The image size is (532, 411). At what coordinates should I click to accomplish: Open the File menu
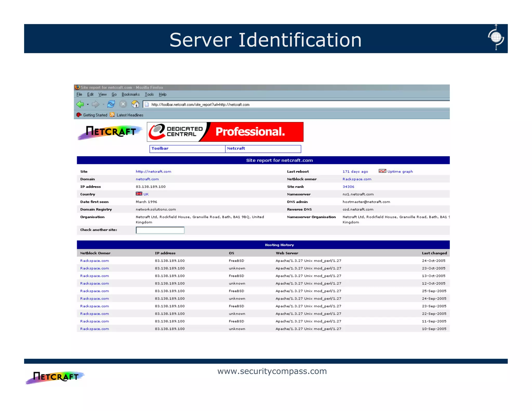coord(79,95)
